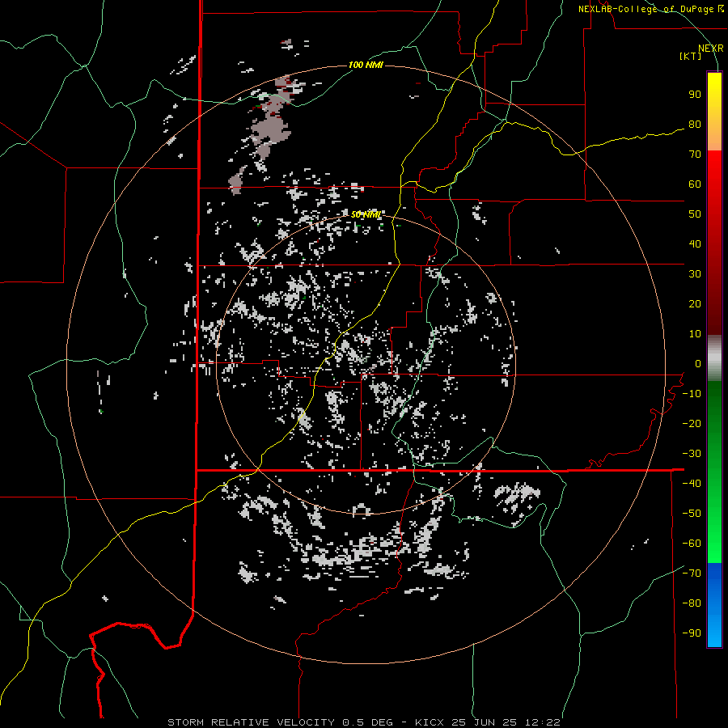Image resolution: width=728 pixels, height=728 pixels.
Task: Click the -10 knot label on the scale
Action: 692,394
